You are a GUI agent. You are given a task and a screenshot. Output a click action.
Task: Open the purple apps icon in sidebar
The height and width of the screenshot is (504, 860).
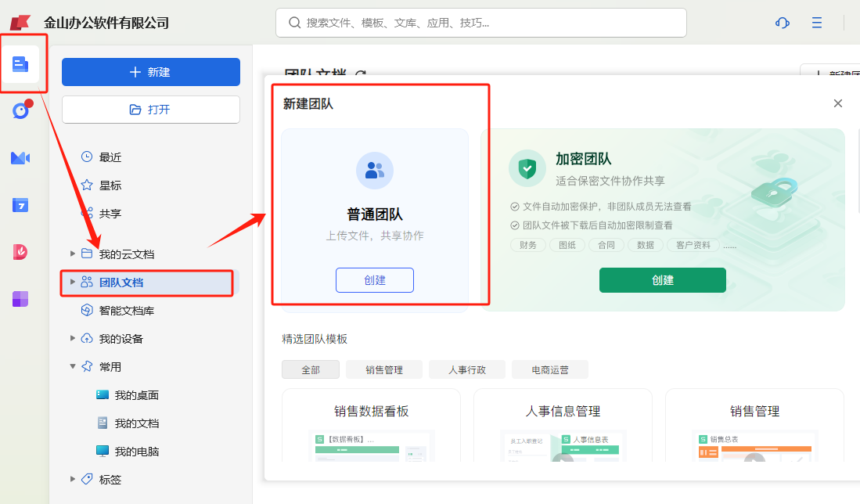pos(20,299)
